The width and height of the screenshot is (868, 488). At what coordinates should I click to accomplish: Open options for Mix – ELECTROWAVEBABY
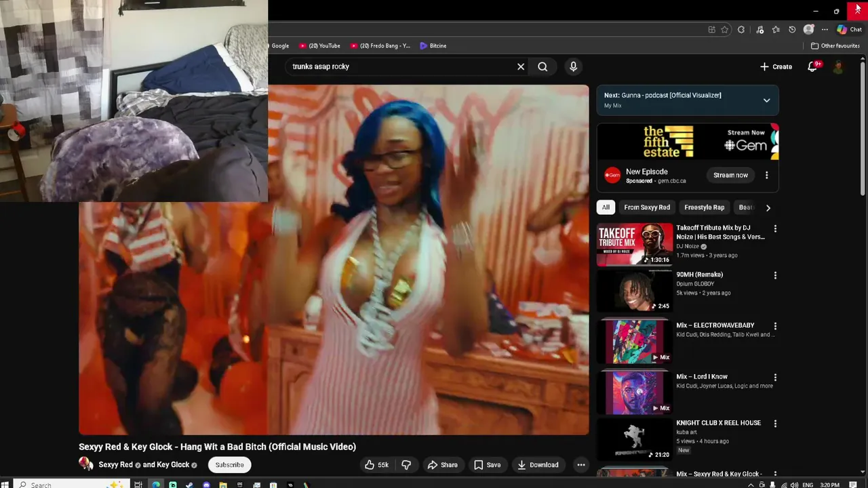(x=775, y=326)
